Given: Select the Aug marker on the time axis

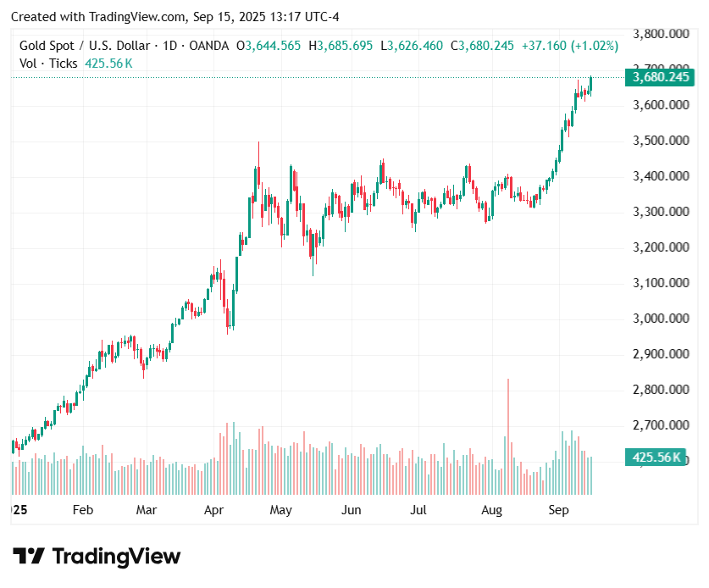Looking at the screenshot, I should coord(491,510).
